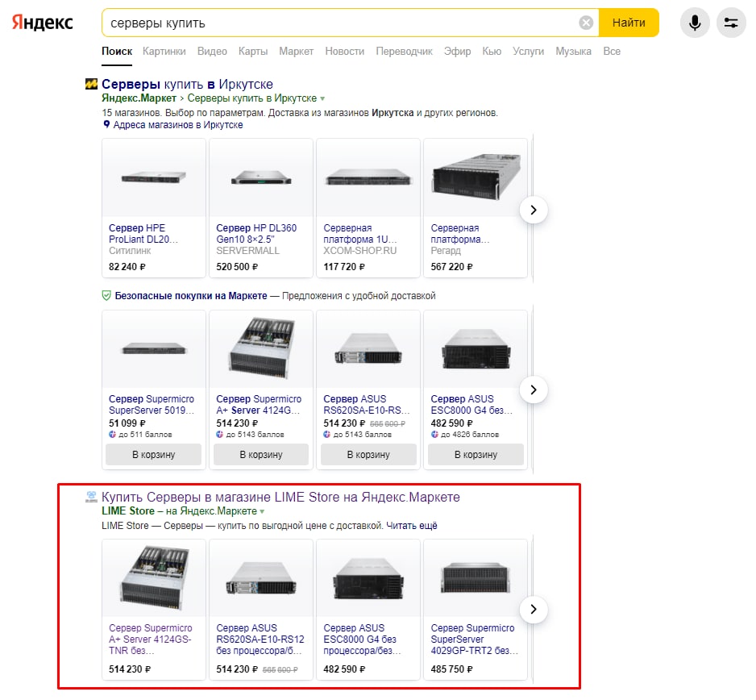The height and width of the screenshot is (700, 756).
Task: Select the Кью tab
Action: 492,51
